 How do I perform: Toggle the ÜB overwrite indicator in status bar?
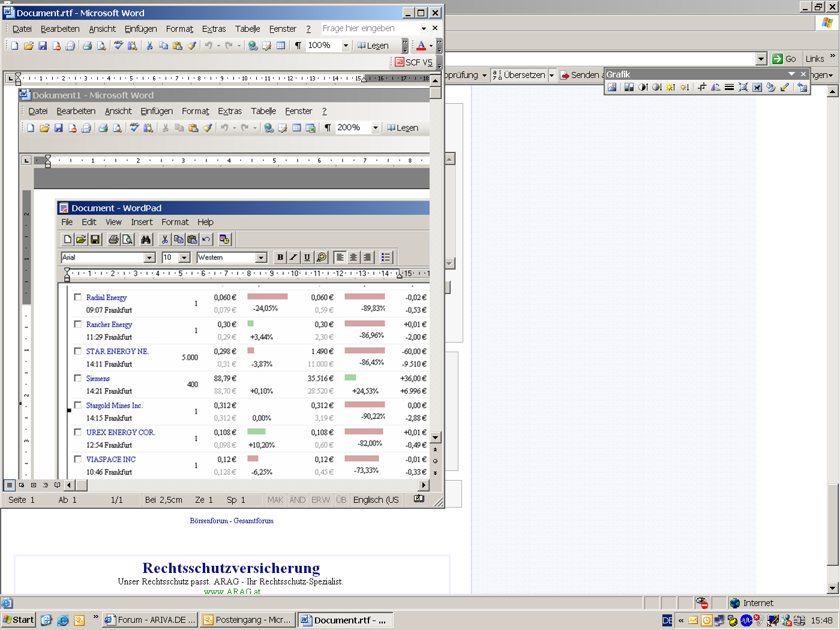pos(341,500)
